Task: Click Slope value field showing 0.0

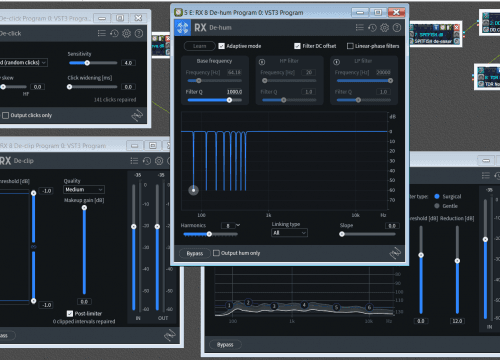Action: [392, 226]
